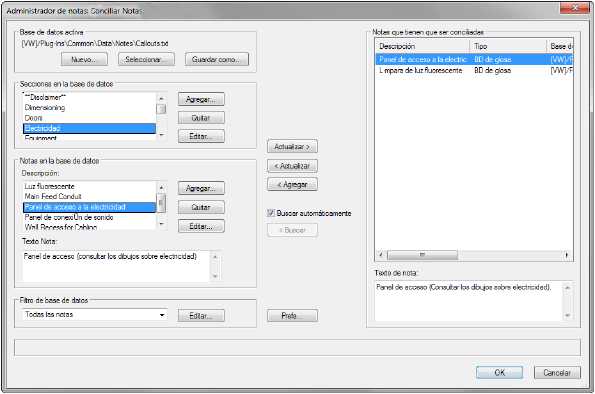Screen dimensions: 595x394
Task: Select Panel de acceso row in reconcile list
Action: click(474, 60)
